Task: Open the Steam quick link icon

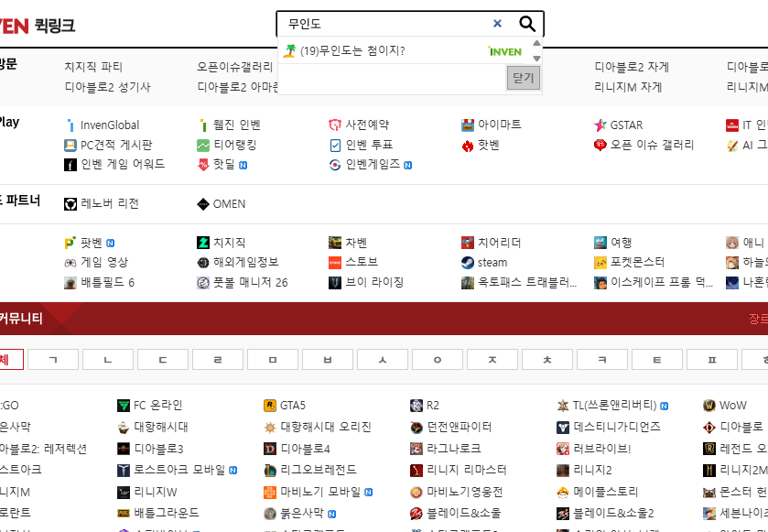Action: coord(468,262)
